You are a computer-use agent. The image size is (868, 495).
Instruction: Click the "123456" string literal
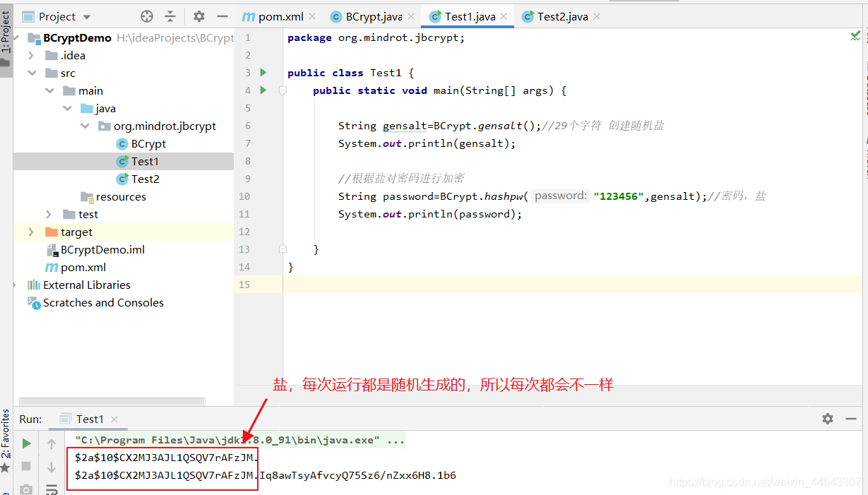(619, 196)
